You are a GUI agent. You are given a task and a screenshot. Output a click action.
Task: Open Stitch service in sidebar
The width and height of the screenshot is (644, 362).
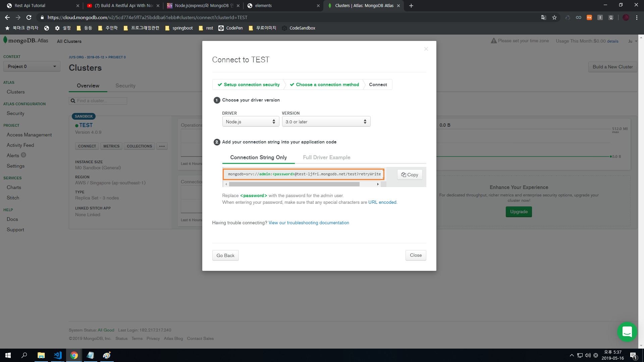coord(13,198)
